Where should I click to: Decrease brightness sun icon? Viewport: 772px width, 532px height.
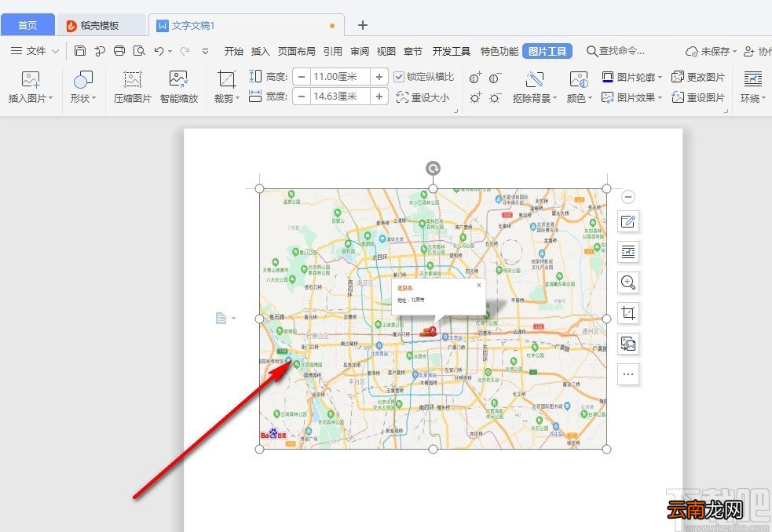coord(495,98)
